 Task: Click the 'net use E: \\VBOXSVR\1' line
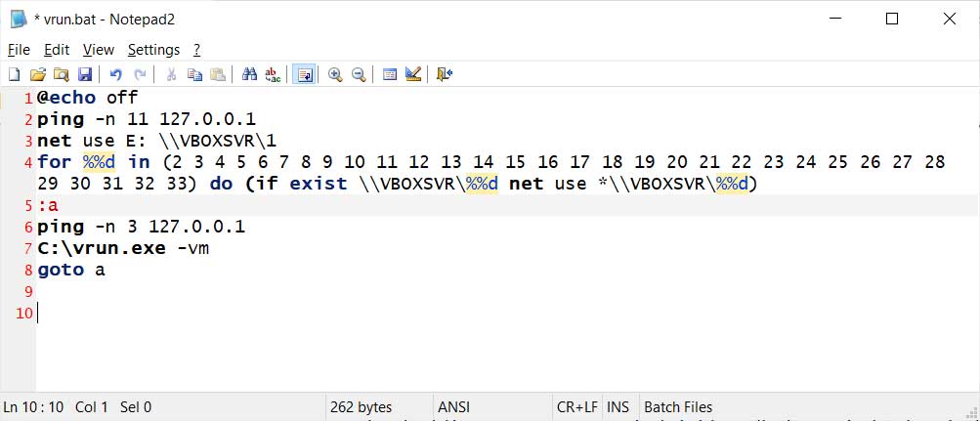156,141
